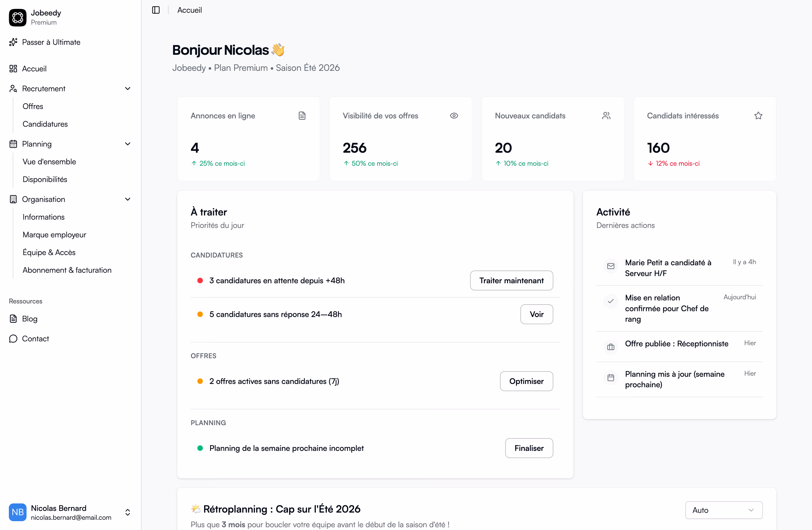Click the document icon on Annonces en ligne card
The image size is (812, 530).
tap(302, 116)
